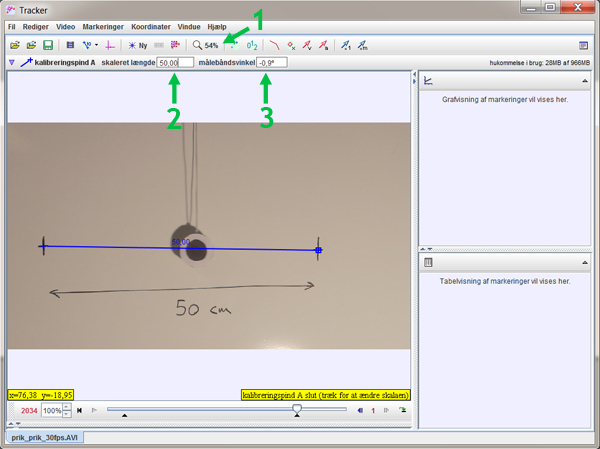Click the greyed track control icon
Viewport: 600px width, 449px height.
point(159,45)
